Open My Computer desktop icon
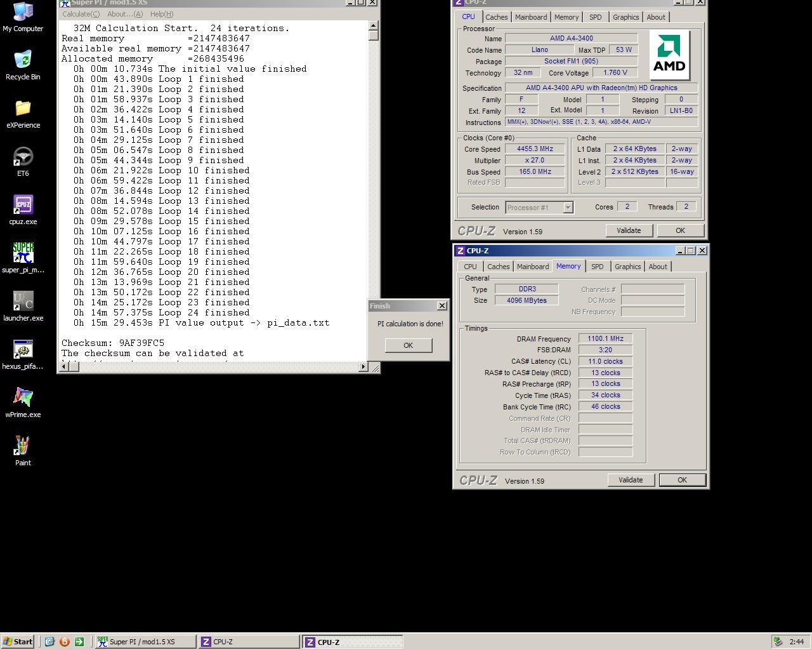The image size is (812, 650). pos(23,17)
